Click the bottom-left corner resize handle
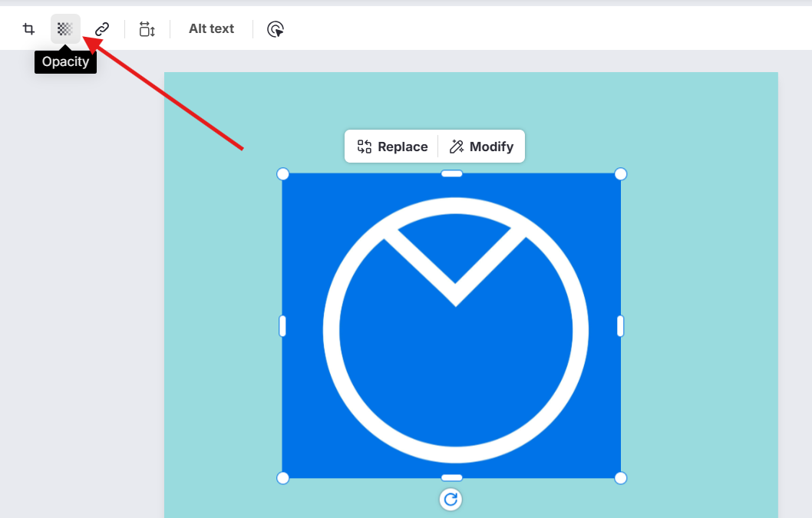 (282, 478)
